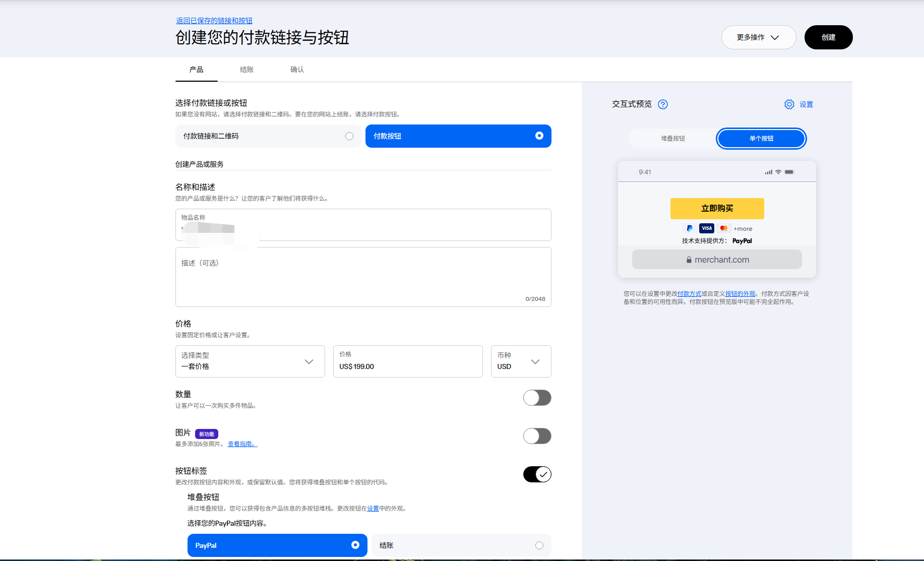
Task: Click the 选择您的PayPal按钮内容 label
Action: [227, 523]
